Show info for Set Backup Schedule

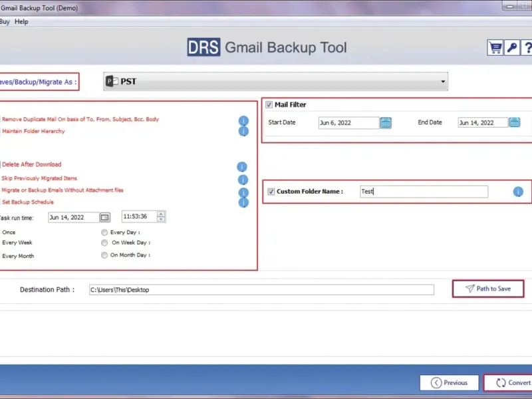(243, 203)
